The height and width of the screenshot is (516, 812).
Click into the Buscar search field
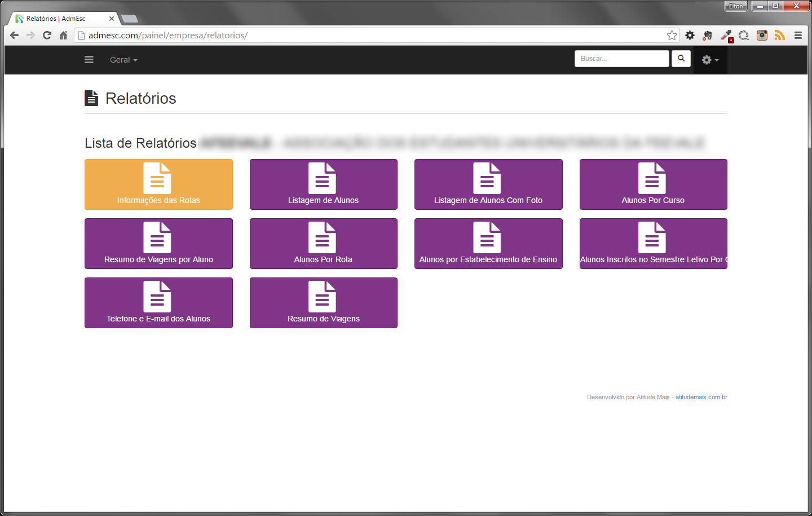[x=621, y=59]
